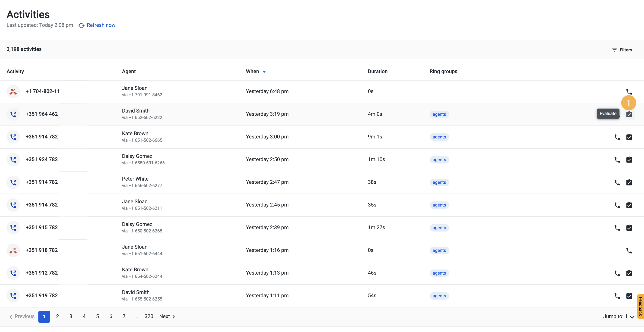This screenshot has width=644, height=332.
Task: Open the Filters panel
Action: click(622, 50)
